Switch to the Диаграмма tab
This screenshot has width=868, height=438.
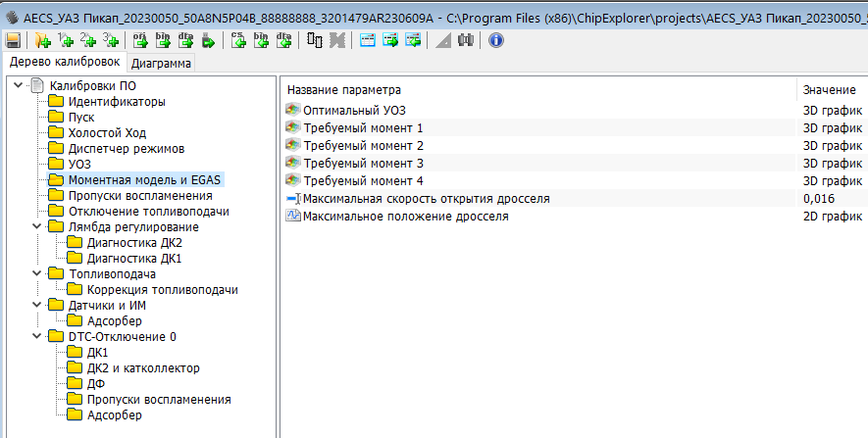[162, 64]
